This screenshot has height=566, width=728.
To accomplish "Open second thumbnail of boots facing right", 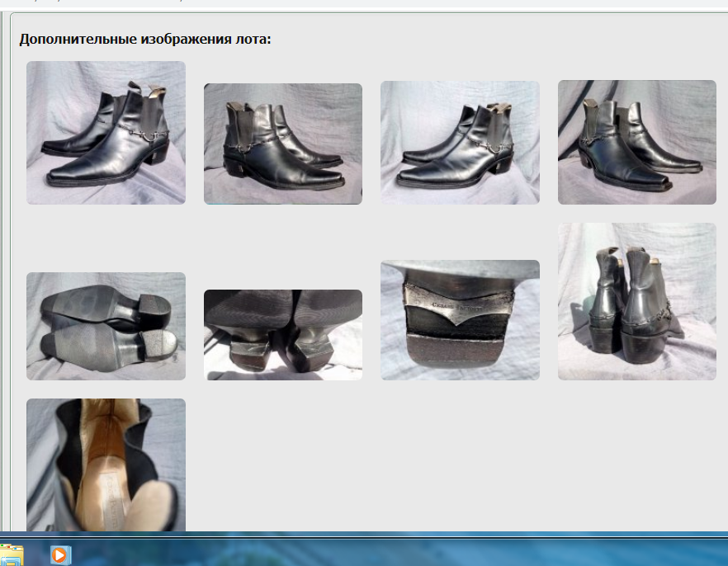I will [283, 144].
